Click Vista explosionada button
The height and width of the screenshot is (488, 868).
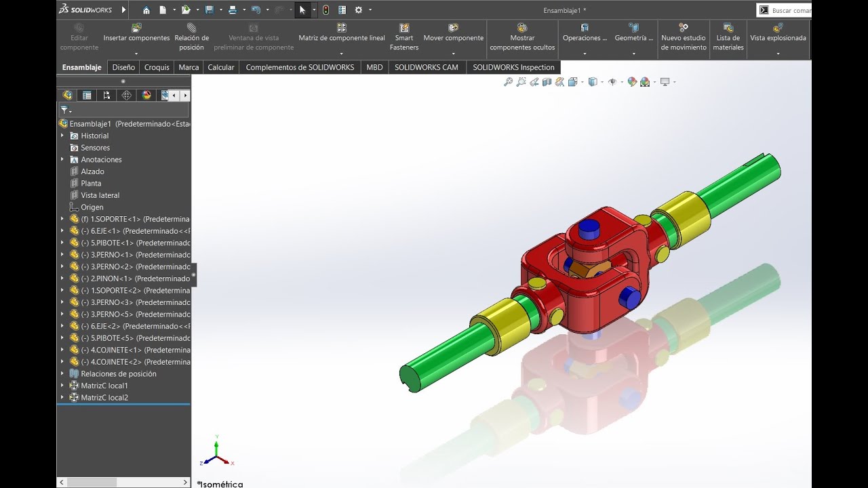778,33
